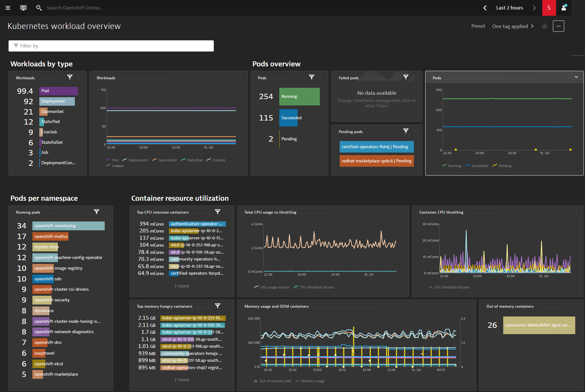Viewport: 585px width, 392px height.
Task: Expand the Workloads chart tile chevron
Action: 240,77
